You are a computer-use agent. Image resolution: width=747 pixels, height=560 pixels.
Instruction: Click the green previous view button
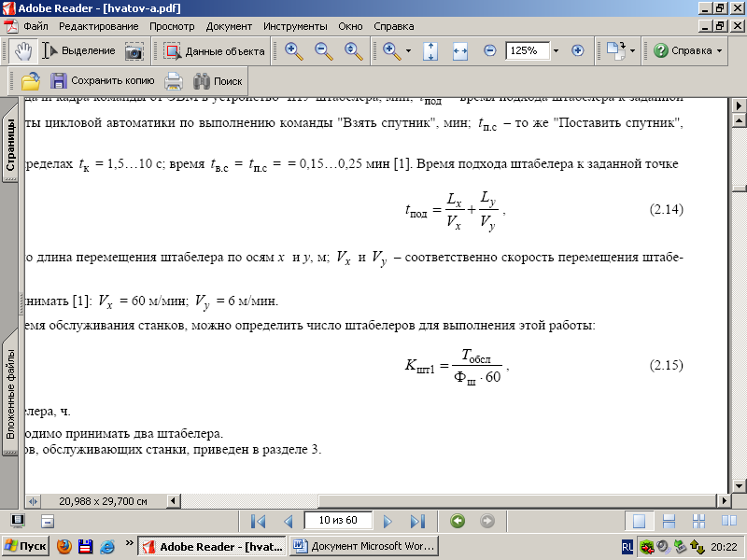(x=458, y=521)
